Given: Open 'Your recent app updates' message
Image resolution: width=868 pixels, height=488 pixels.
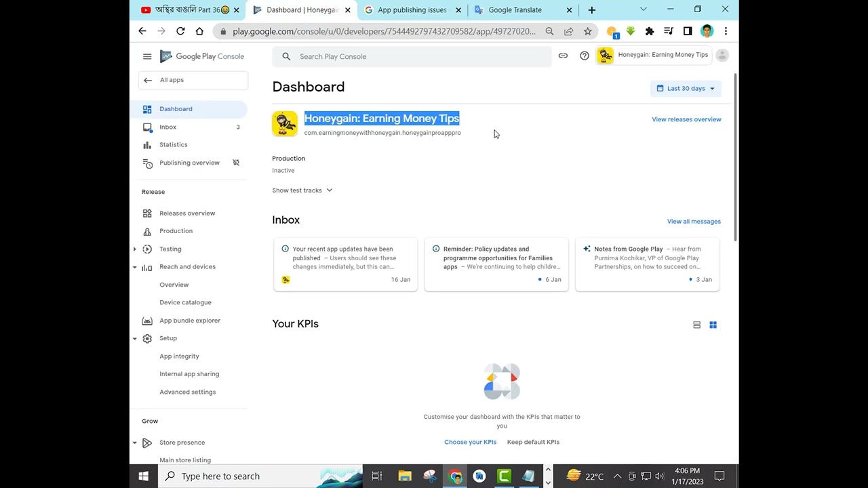Looking at the screenshot, I should pos(346,264).
